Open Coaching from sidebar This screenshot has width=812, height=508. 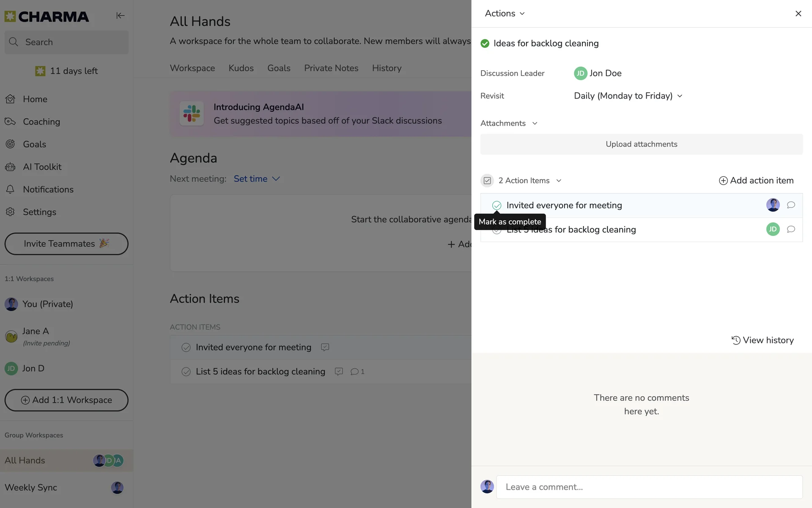tap(41, 121)
